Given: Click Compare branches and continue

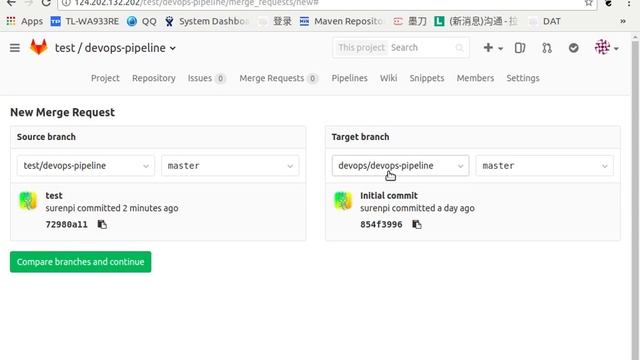Looking at the screenshot, I should 80,262.
